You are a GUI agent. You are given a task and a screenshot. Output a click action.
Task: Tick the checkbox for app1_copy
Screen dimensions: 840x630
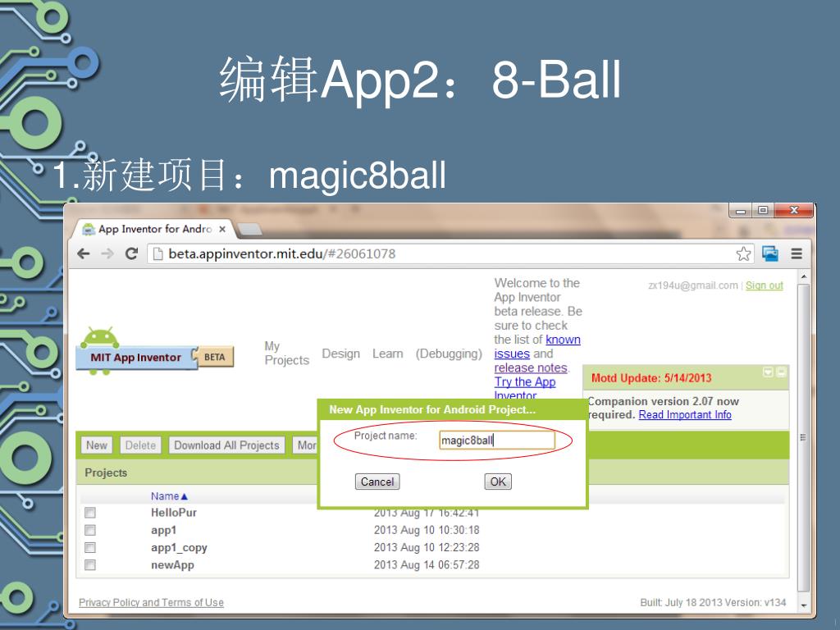pos(90,547)
